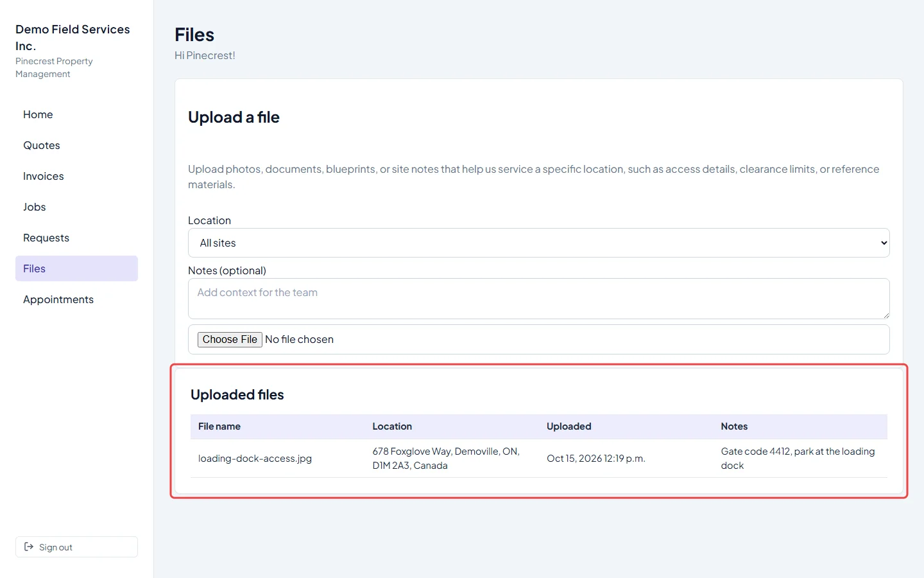Click the Demo Field Services Inc. title
Screen dimensions: 924x578
(x=73, y=37)
